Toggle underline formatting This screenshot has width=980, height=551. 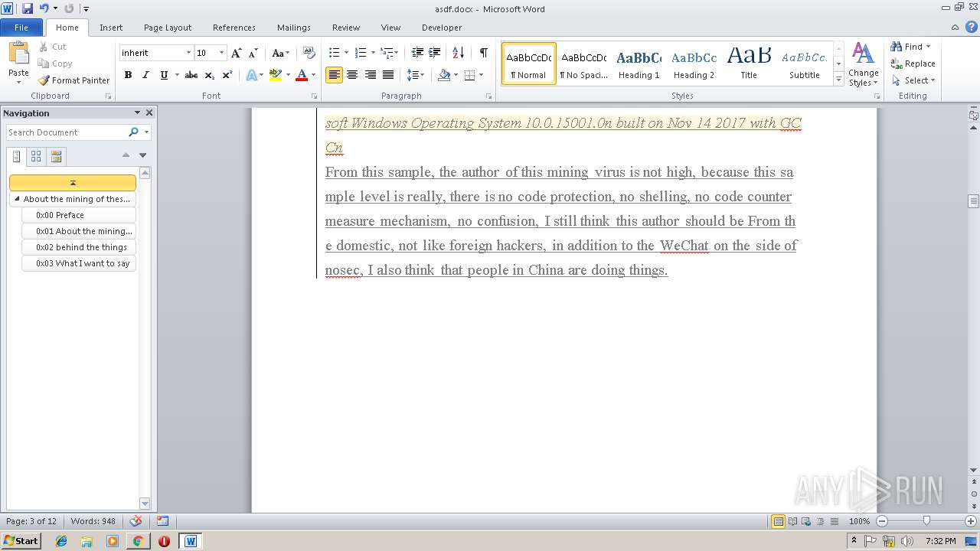click(164, 75)
